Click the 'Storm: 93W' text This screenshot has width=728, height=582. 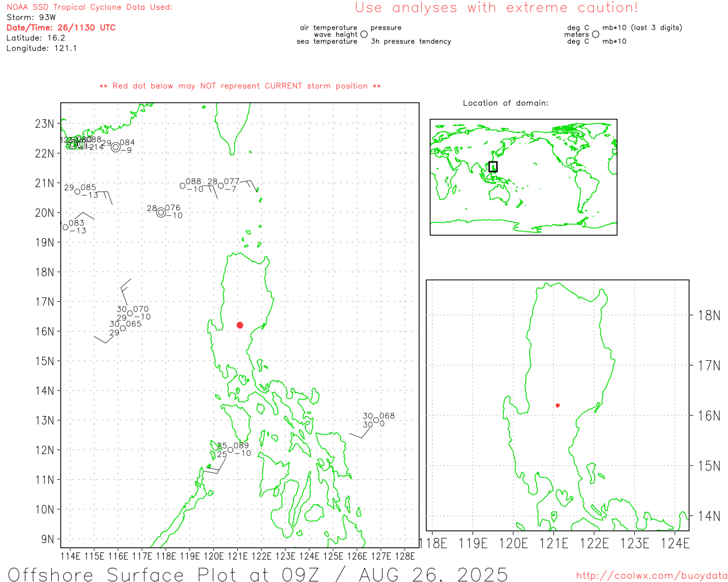click(x=31, y=18)
